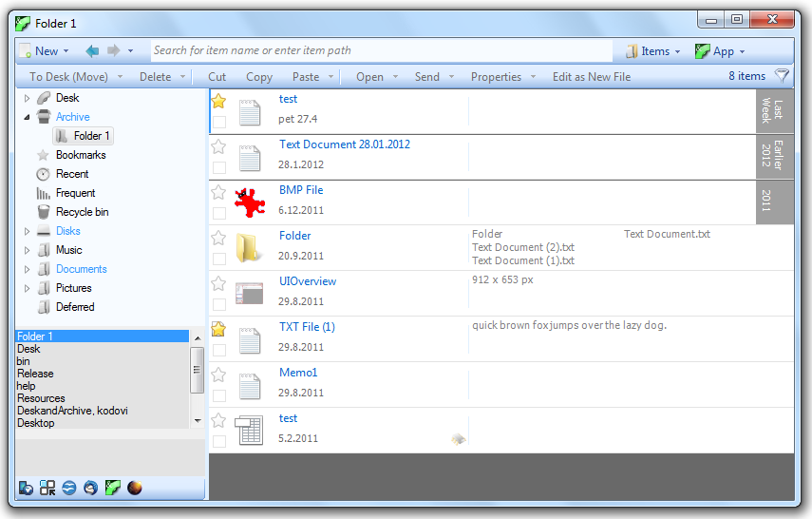Screen dimensions: 812x519
Task: Launch the network computer shortcut icon
Action: tap(26, 488)
